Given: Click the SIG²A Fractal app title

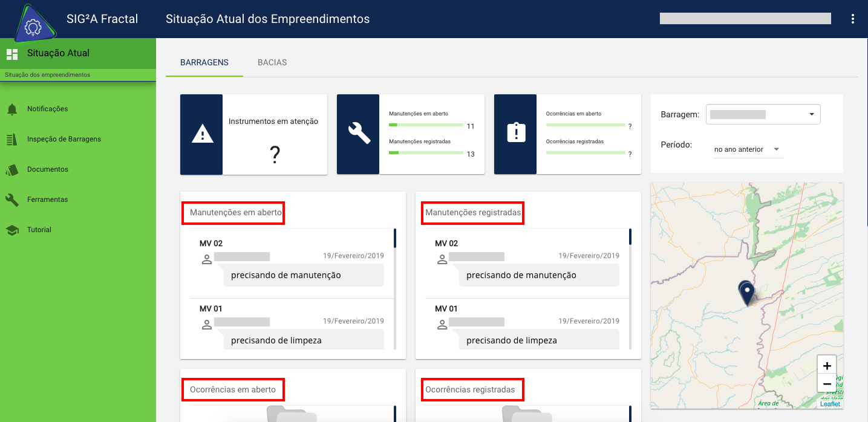Looking at the screenshot, I should pyautogui.click(x=102, y=19).
